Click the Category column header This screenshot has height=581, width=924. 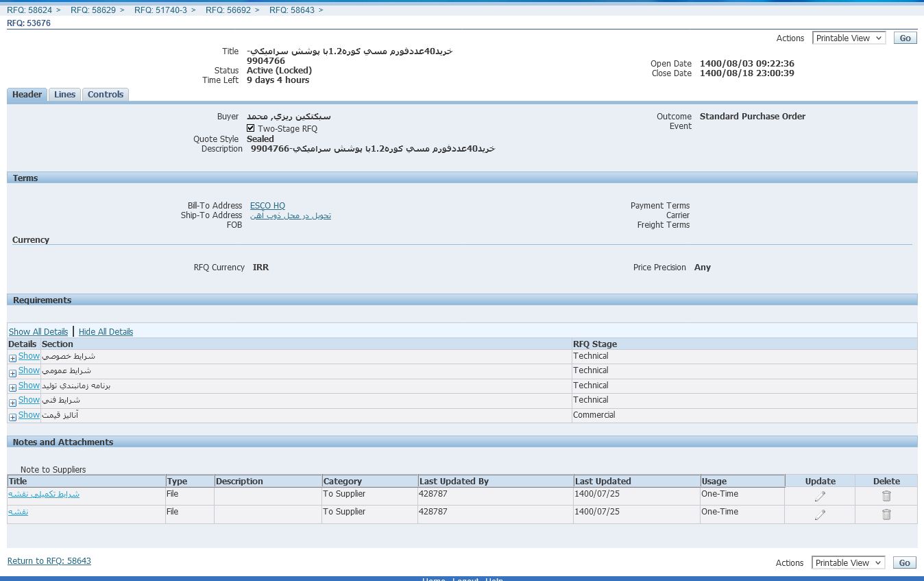(x=369, y=481)
